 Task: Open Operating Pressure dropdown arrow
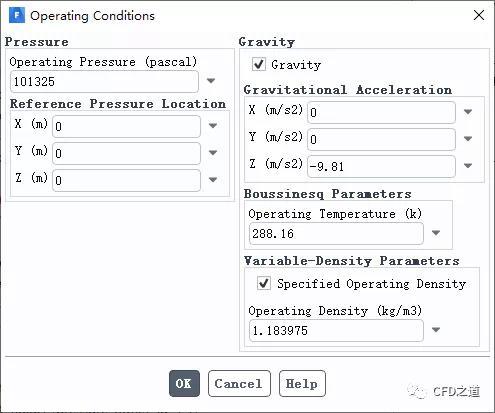[211, 81]
